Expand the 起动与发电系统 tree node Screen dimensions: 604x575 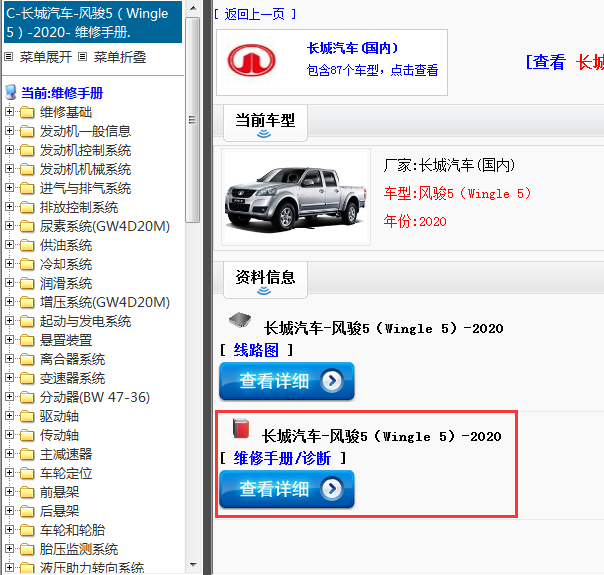(x=9, y=321)
